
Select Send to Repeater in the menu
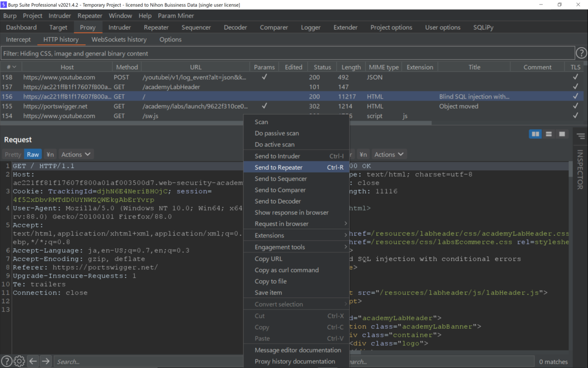(279, 167)
